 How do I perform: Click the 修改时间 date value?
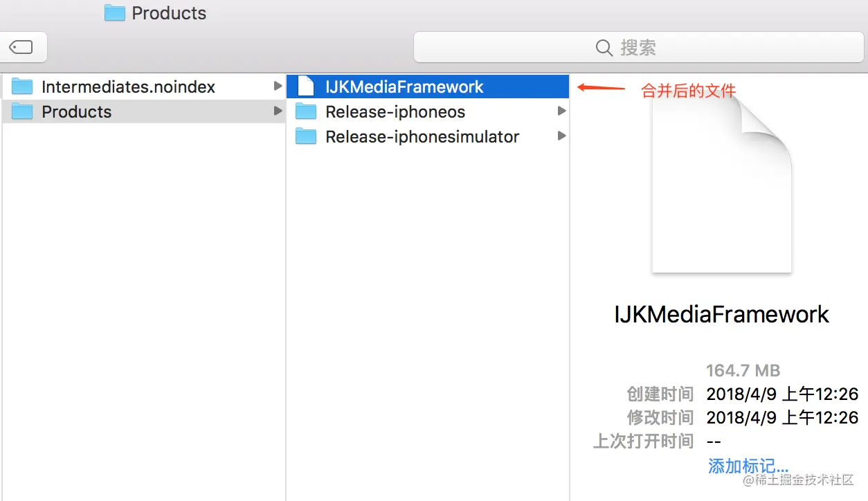coord(782,418)
